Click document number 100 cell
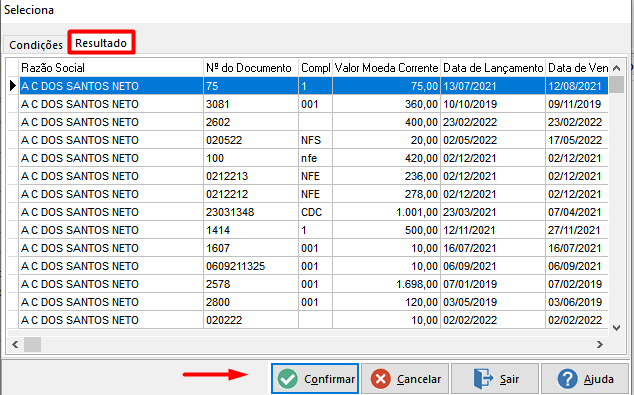This screenshot has width=634, height=395. click(251, 158)
